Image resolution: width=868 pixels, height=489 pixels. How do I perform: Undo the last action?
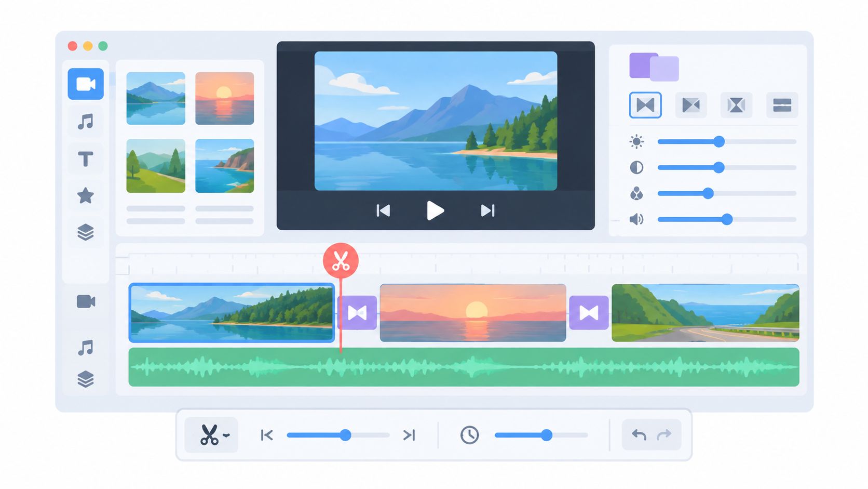coord(639,435)
